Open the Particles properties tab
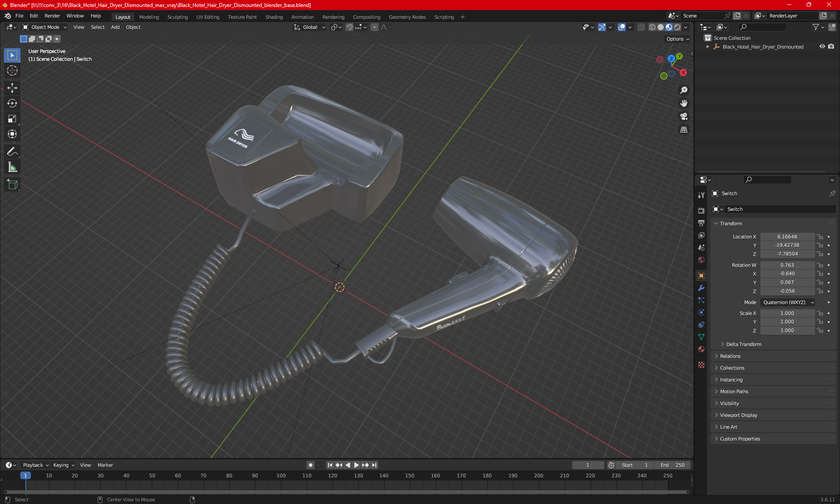Screen dimensions: 840x504 pos(701,300)
